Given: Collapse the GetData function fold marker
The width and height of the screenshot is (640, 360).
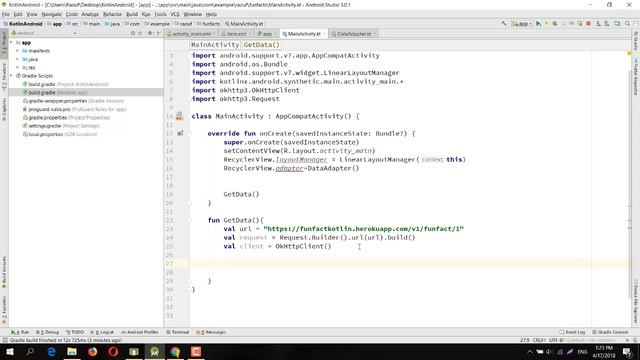Looking at the screenshot, I should [190, 220].
